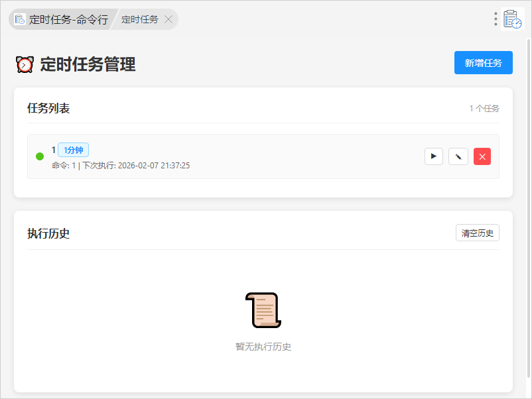Click the 定时任务管理 page title
Image resolution: width=532 pixels, height=399 pixels.
tap(88, 64)
